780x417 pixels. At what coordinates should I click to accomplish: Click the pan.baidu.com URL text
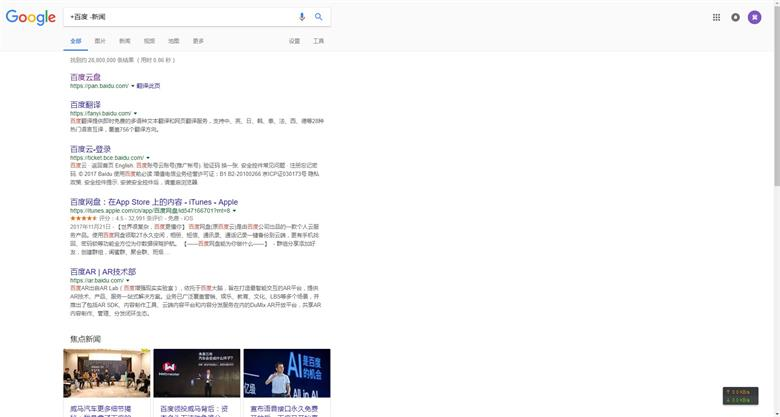coord(99,86)
